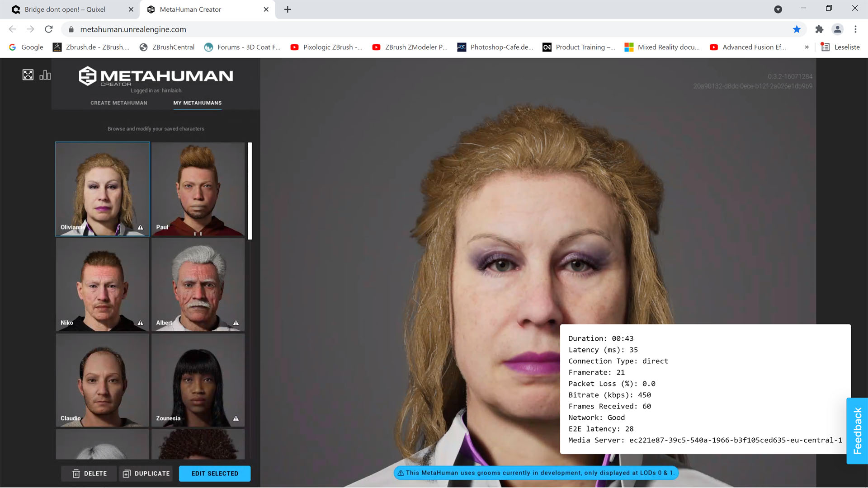The image size is (868, 488).
Task: Open browser extensions puzzle icon
Action: pyautogui.click(x=819, y=29)
